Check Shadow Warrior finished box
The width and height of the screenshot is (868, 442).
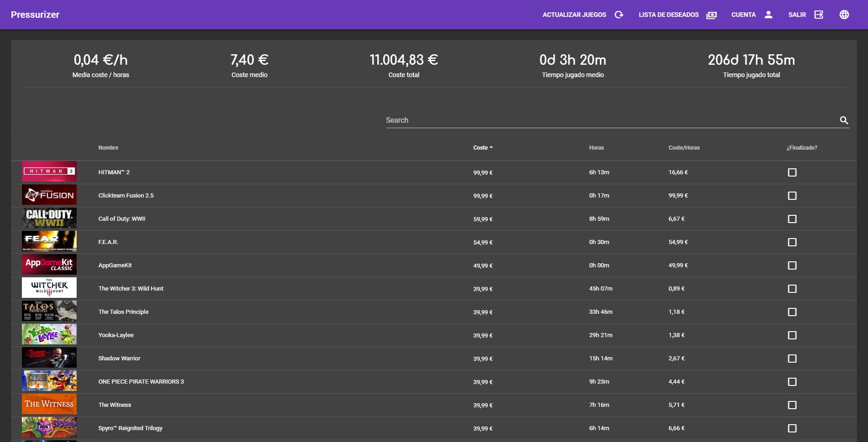click(792, 359)
